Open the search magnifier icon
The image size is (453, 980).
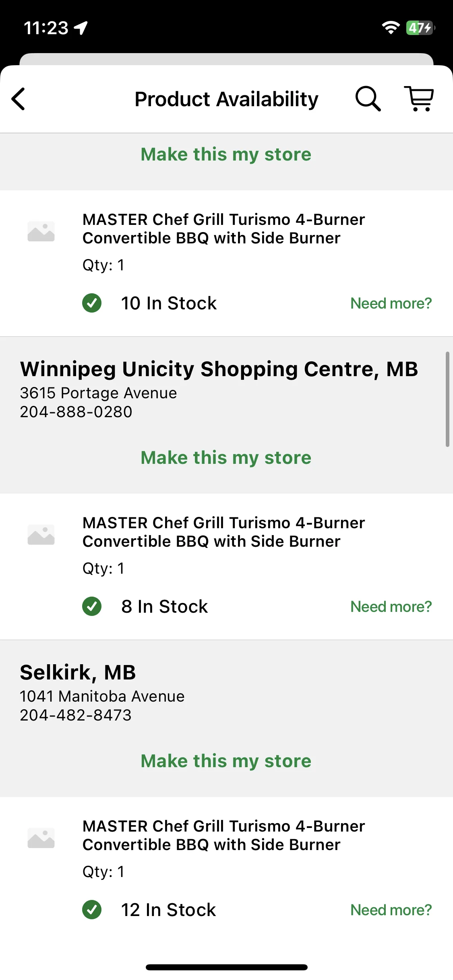pos(368,99)
